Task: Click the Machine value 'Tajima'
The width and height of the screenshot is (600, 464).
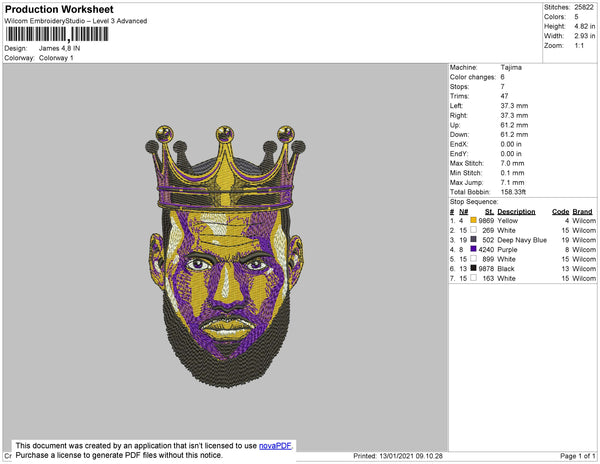Action: tap(511, 67)
